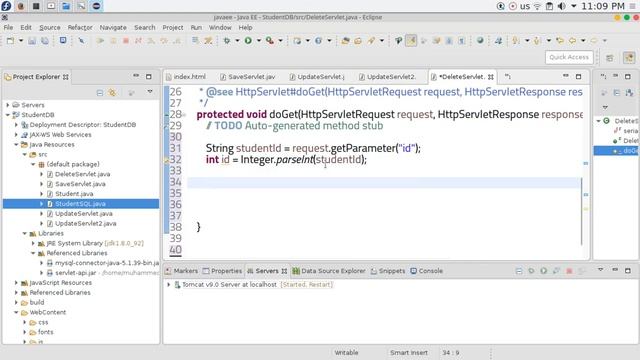Click the line 32 warning marker in gutter
The height and width of the screenshot is (360, 640).
point(167,160)
